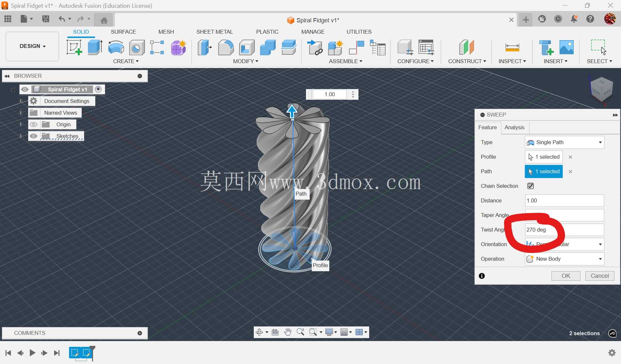Open the DESIGN workspace dropdown

pyautogui.click(x=32, y=46)
